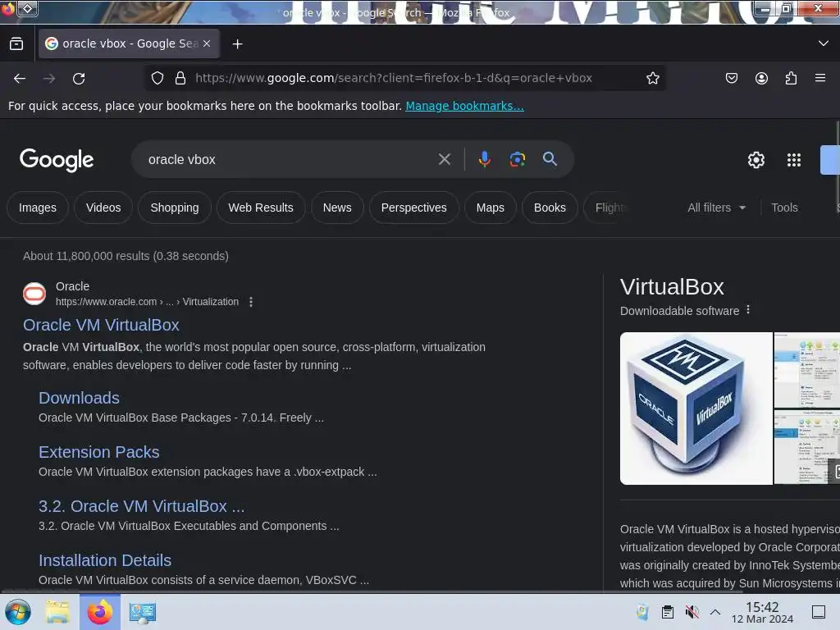Open the Start menu
The width and height of the screenshot is (840, 630).
pos(17,612)
